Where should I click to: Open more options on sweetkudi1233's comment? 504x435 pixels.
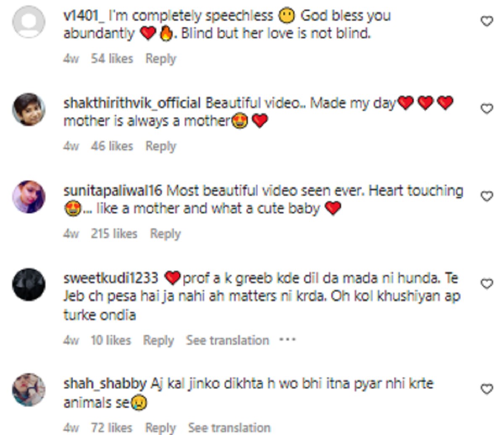[288, 339]
